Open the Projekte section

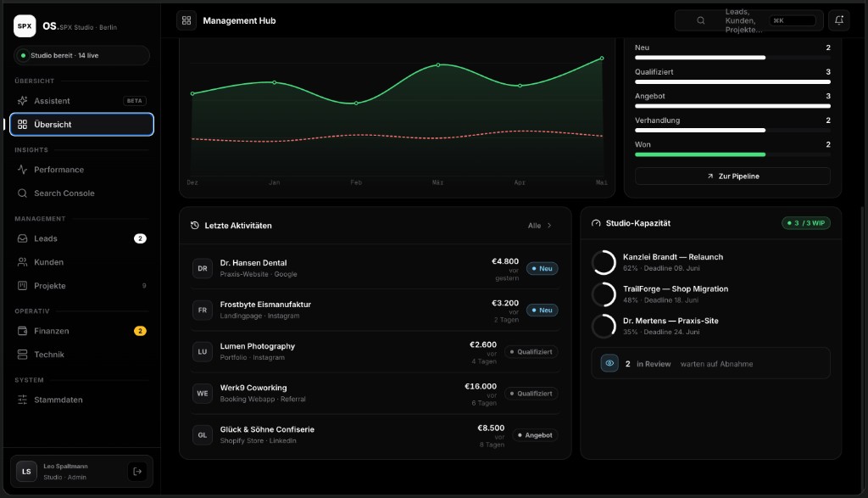[x=81, y=286]
